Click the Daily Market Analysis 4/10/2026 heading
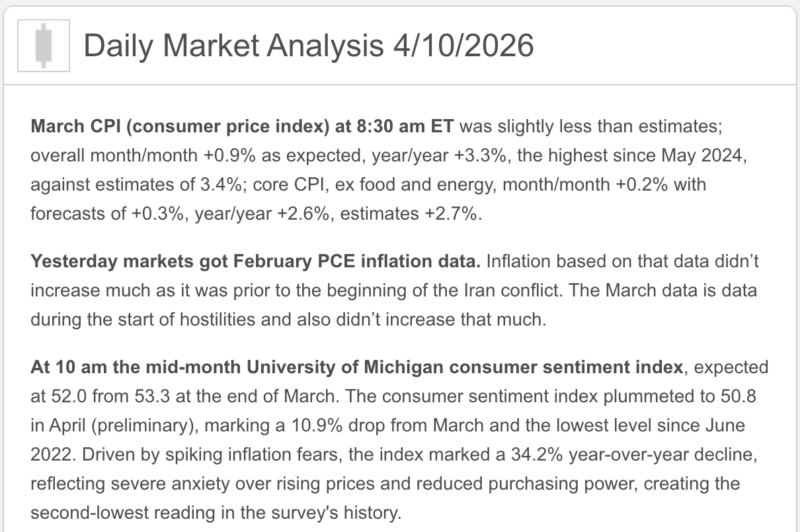 click(x=308, y=46)
